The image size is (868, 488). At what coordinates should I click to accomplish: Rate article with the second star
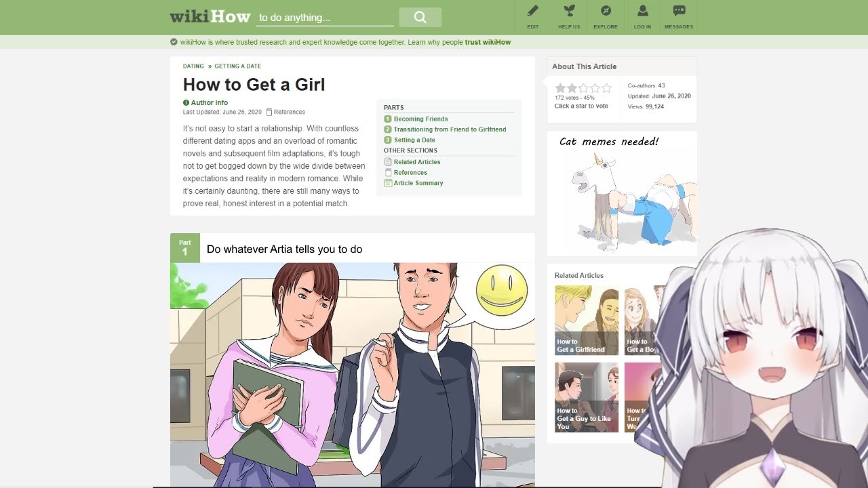572,88
